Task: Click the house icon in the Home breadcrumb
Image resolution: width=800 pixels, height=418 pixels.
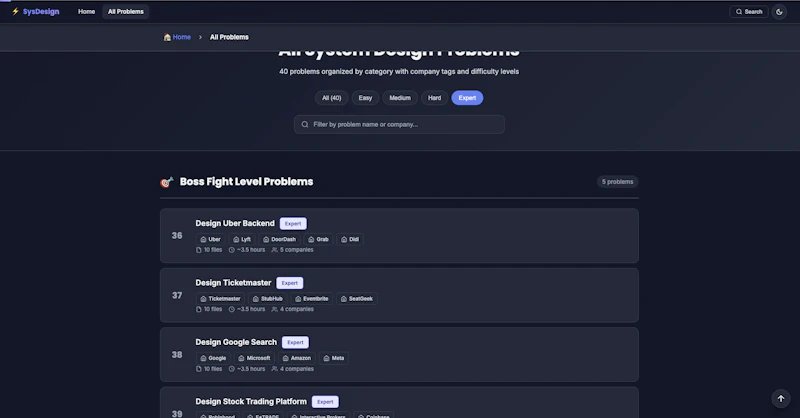Action: (x=167, y=37)
